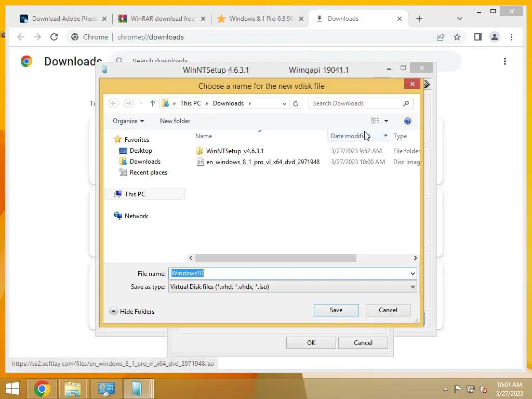This screenshot has width=532, height=399.
Task: Reload the Chrome page
Action: pos(54,37)
